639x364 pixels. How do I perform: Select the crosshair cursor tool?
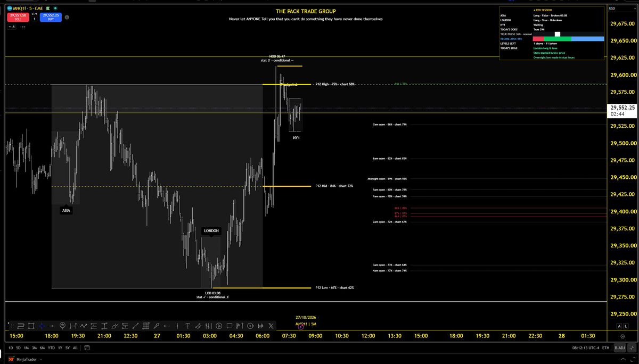point(42,326)
